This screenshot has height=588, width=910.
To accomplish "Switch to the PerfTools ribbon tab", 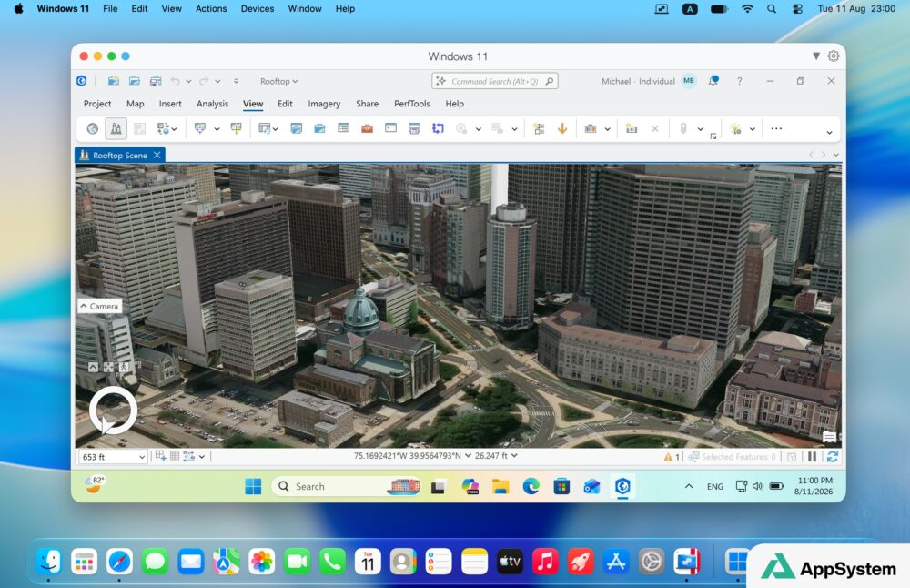I will point(412,104).
